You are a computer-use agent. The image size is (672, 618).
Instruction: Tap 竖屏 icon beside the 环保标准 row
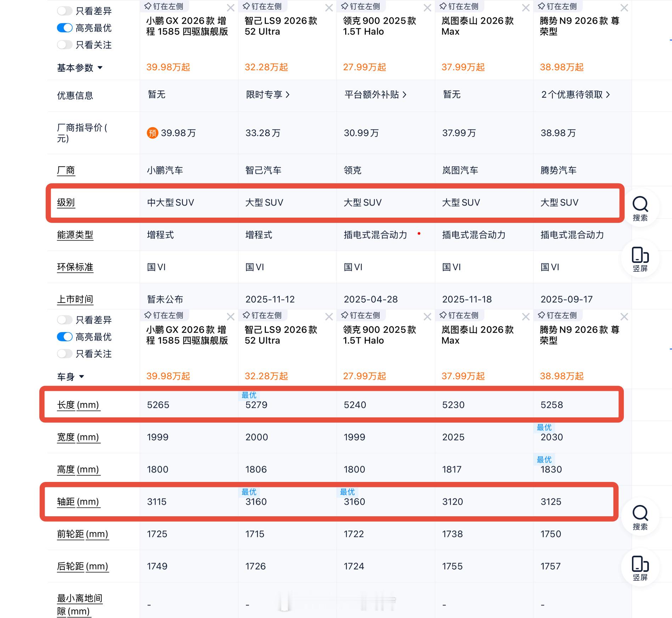[640, 259]
